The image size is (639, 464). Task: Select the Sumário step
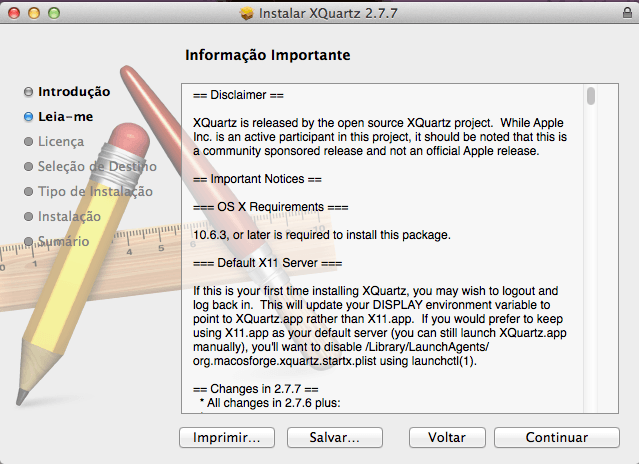pyautogui.click(x=64, y=241)
